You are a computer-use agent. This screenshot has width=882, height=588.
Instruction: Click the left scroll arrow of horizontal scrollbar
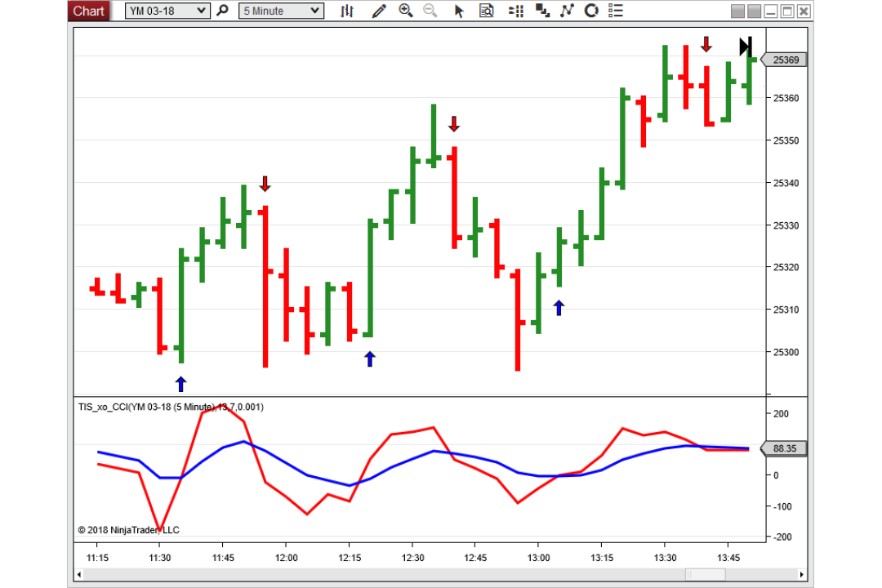pyautogui.click(x=79, y=574)
